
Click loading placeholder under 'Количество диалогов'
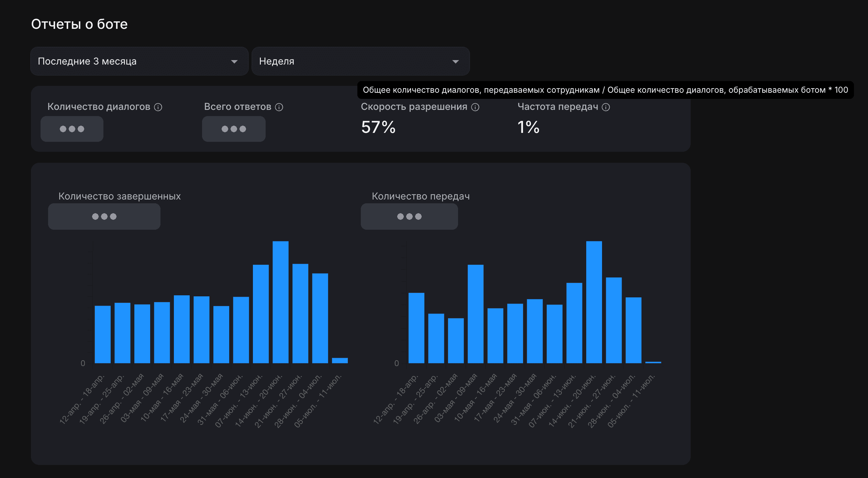[x=72, y=129]
